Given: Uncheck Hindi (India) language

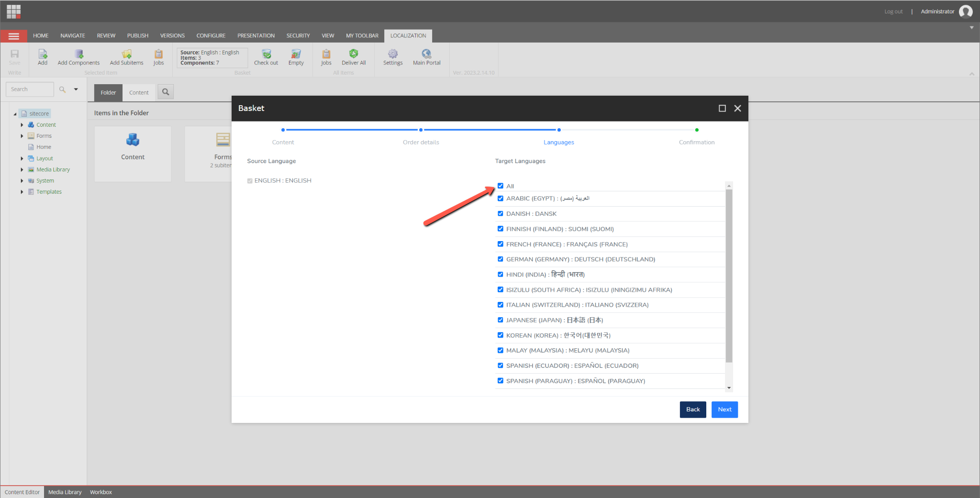Looking at the screenshot, I should pyautogui.click(x=501, y=274).
